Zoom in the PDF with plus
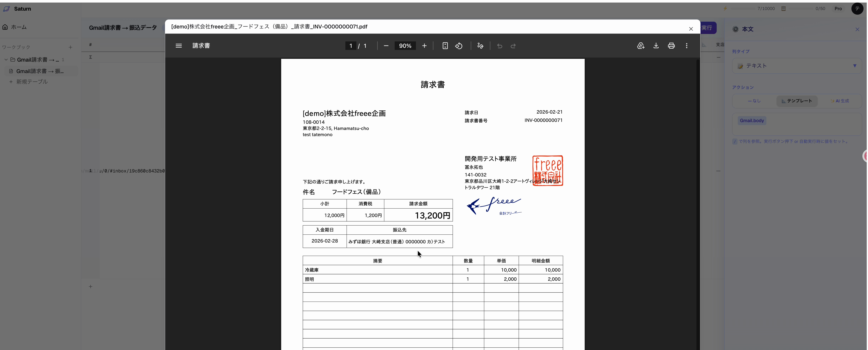The image size is (868, 350). (424, 46)
